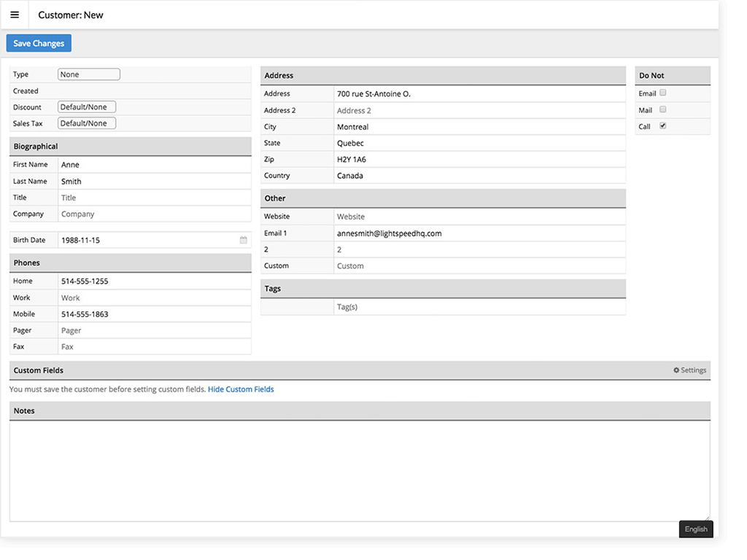Click the Custom input field under Other
The image size is (747, 560).
tap(480, 265)
